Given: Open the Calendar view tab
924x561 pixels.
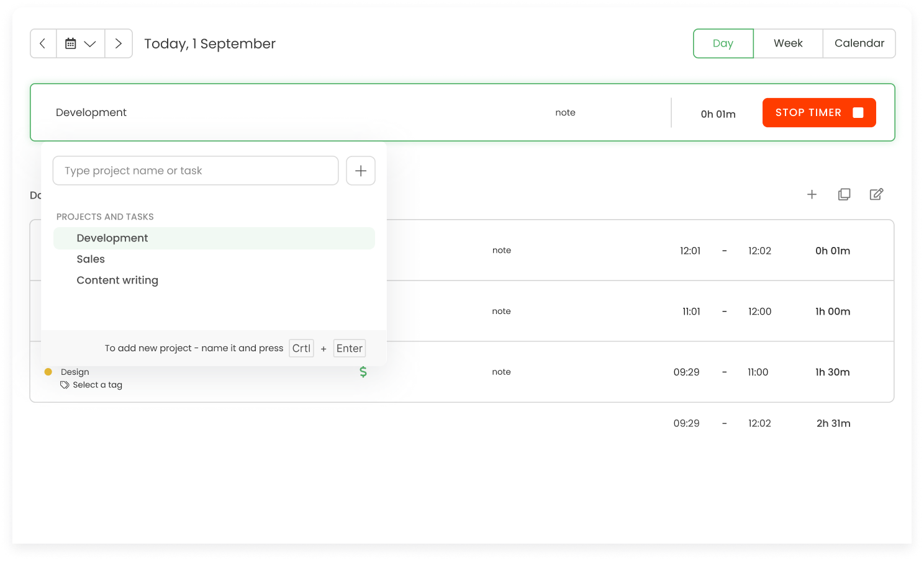Looking at the screenshot, I should (x=859, y=43).
